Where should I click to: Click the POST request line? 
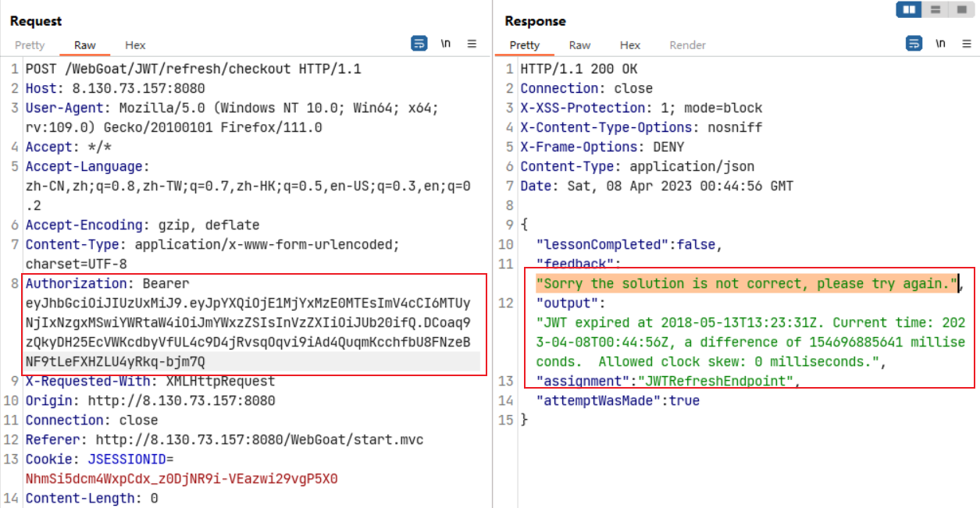[x=193, y=69]
